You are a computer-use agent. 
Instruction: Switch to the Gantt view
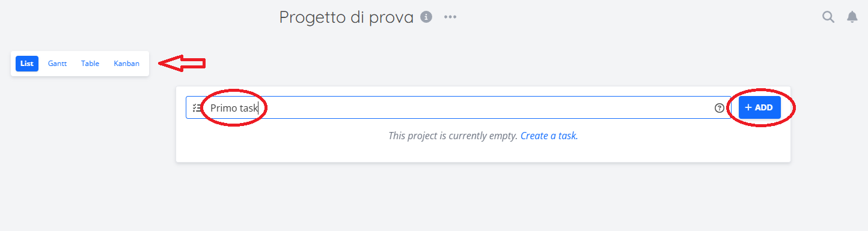57,64
